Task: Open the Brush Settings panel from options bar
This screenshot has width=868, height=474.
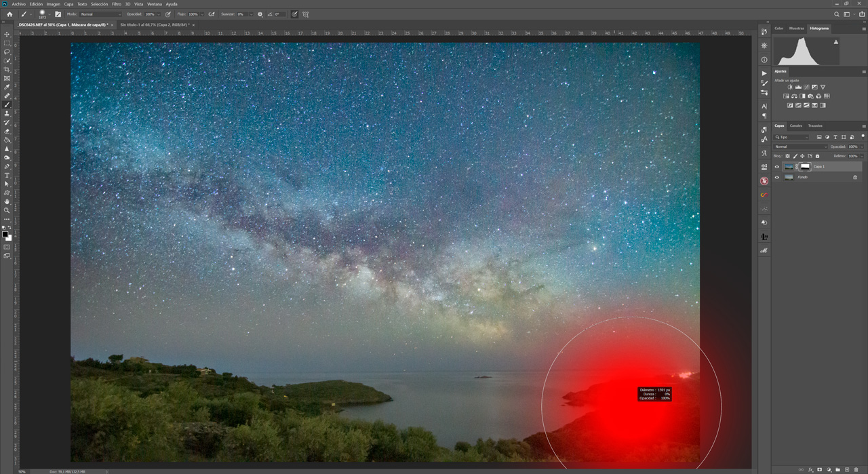Action: pos(58,13)
